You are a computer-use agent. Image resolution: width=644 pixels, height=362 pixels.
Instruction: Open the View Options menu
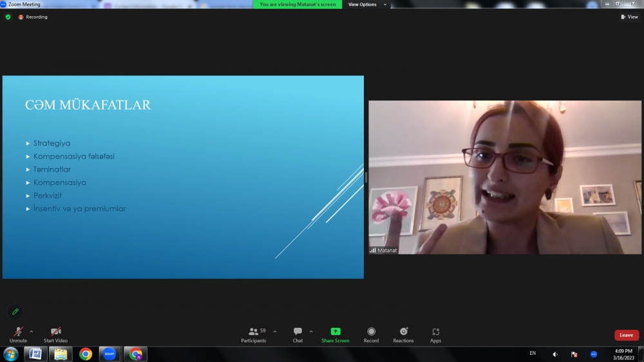click(x=368, y=5)
